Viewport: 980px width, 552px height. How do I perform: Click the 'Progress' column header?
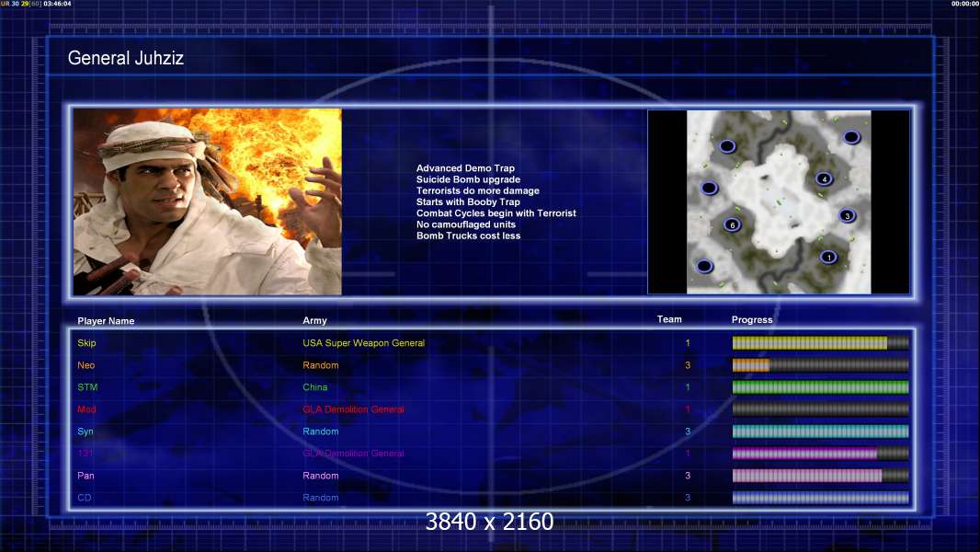point(752,319)
